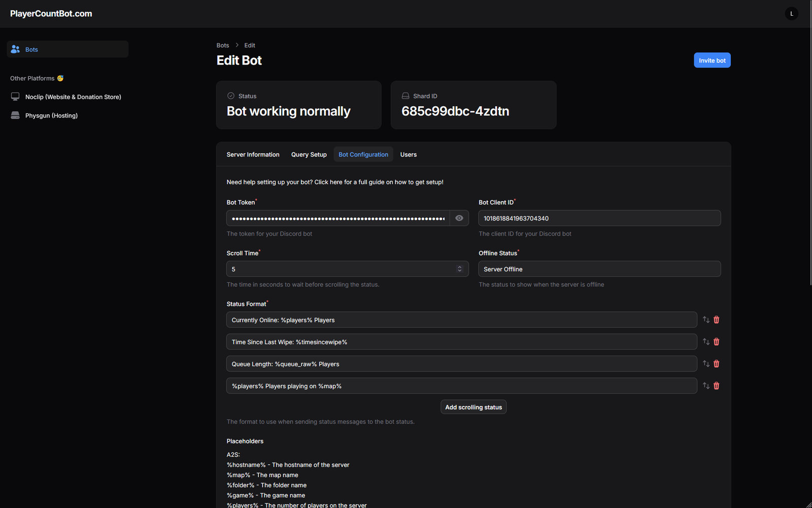Click the reorder arrows for 'Queue Length' status

(x=706, y=364)
